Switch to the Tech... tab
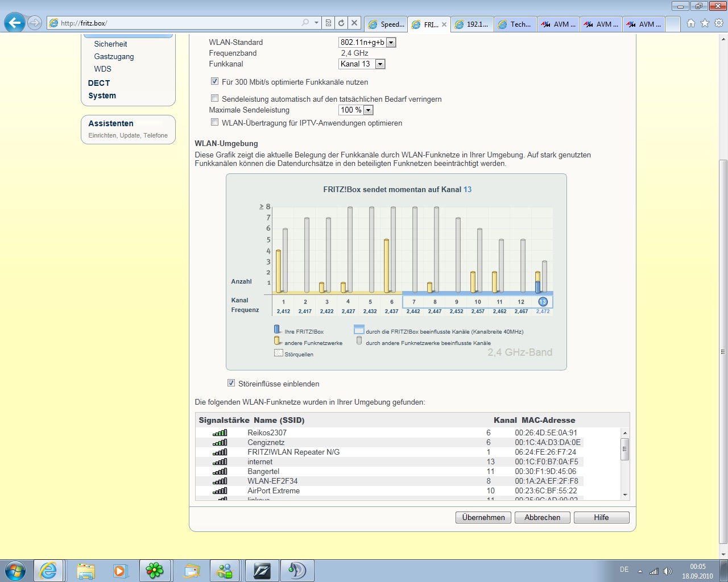Viewport: 728px width, 582px height. pos(515,24)
